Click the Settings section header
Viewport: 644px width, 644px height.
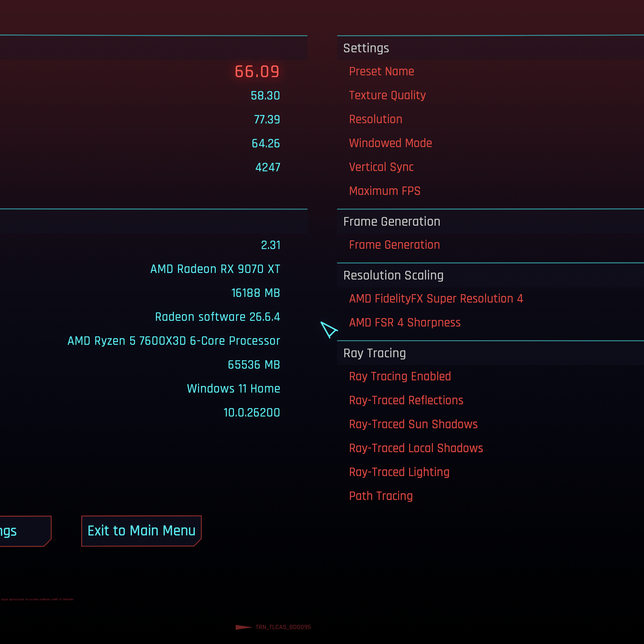(490, 48)
